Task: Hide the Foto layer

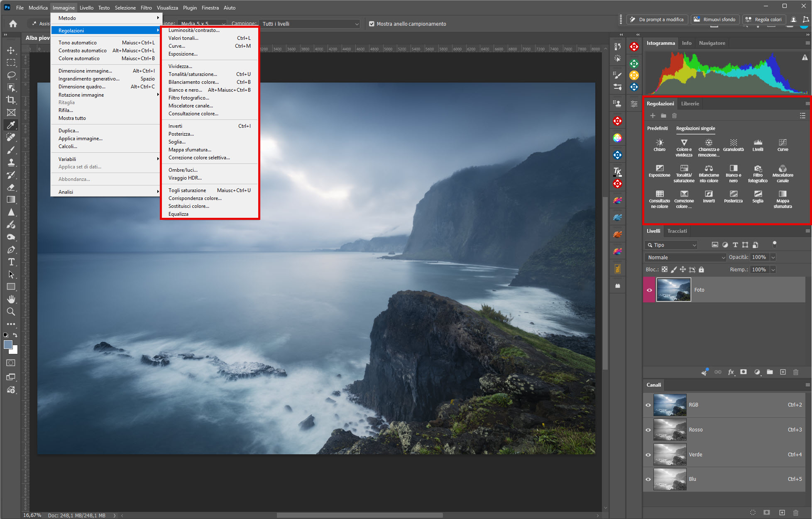Action: (649, 290)
